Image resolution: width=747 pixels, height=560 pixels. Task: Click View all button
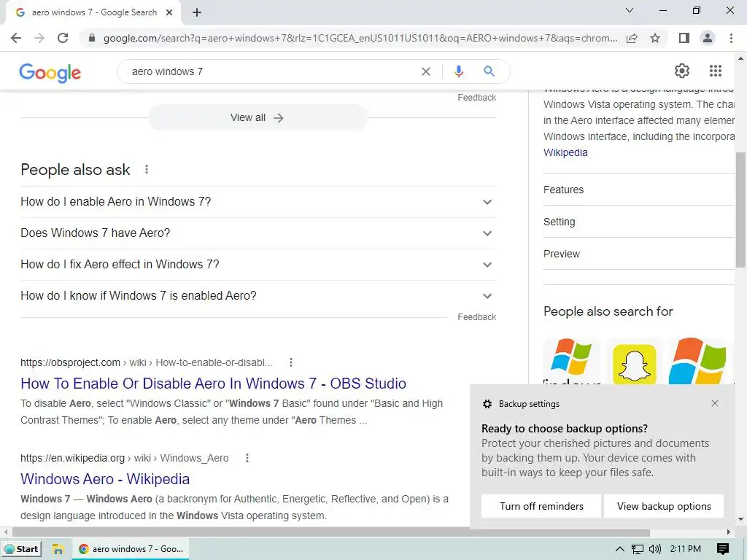pos(258,117)
